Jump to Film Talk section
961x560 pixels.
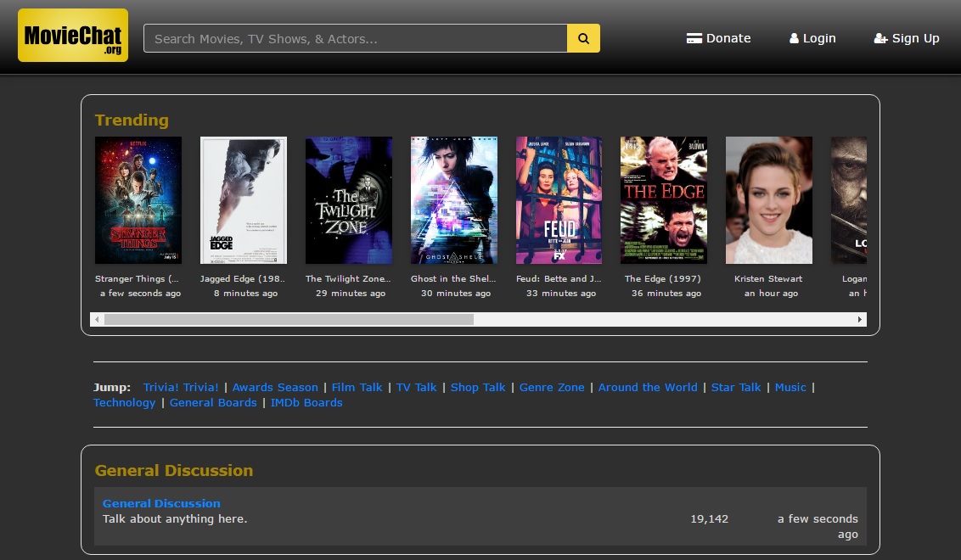pyautogui.click(x=357, y=387)
